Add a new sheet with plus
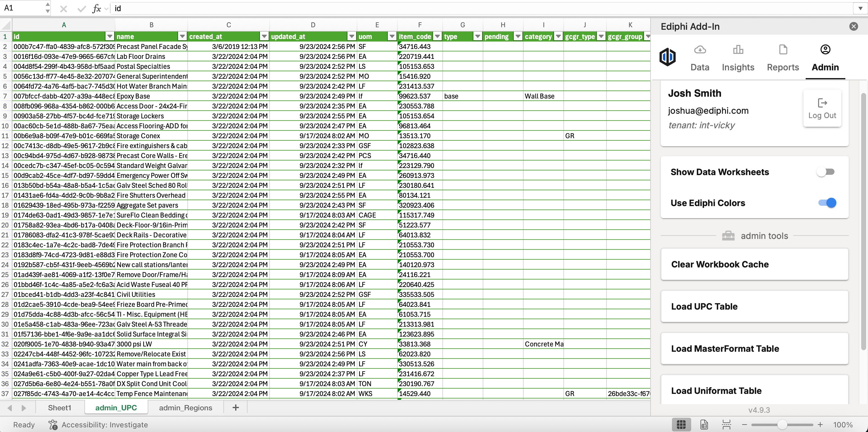 [x=235, y=408]
